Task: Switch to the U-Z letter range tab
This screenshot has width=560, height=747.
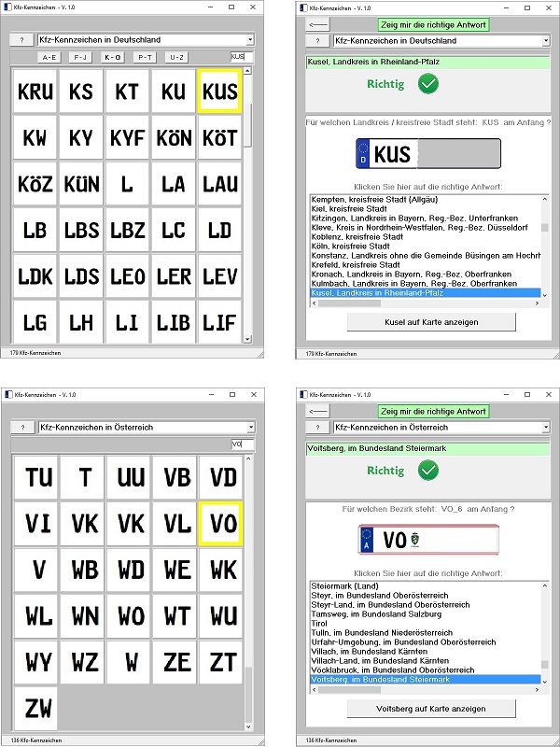Action: tap(176, 57)
